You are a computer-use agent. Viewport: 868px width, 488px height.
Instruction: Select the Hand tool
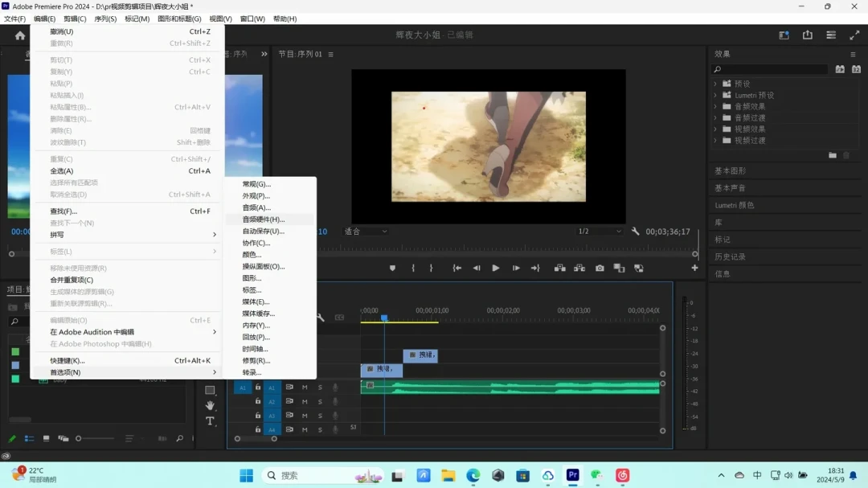(210, 405)
